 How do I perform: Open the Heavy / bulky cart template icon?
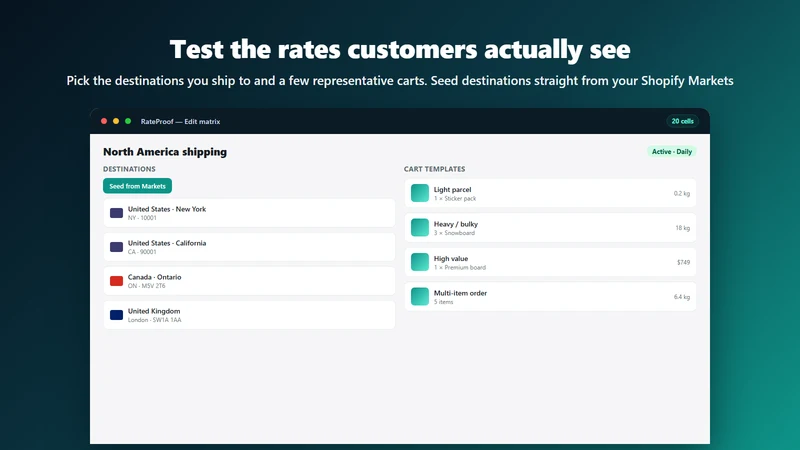tap(420, 228)
